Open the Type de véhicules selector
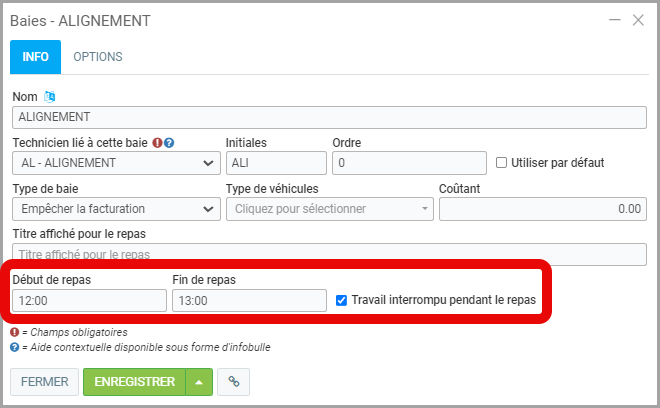 (x=329, y=209)
